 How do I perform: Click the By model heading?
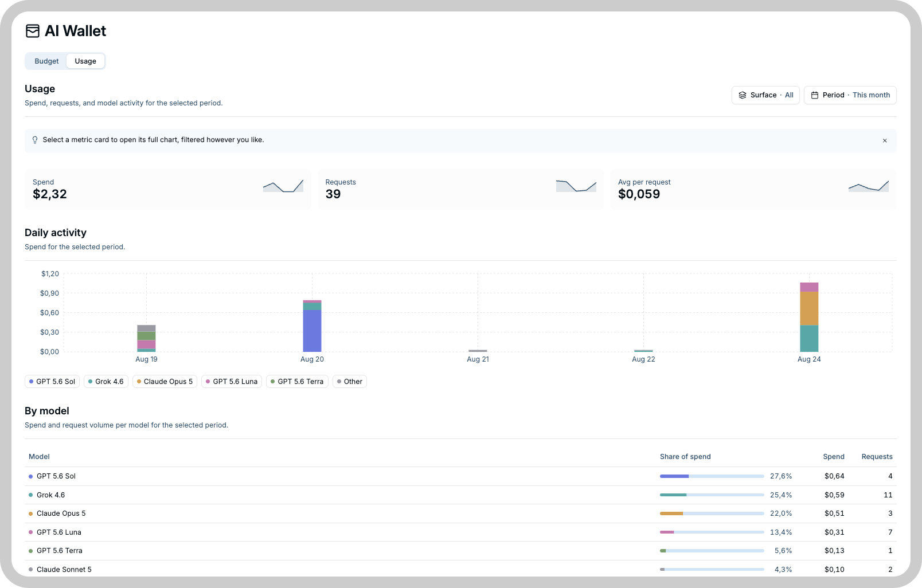(x=47, y=411)
